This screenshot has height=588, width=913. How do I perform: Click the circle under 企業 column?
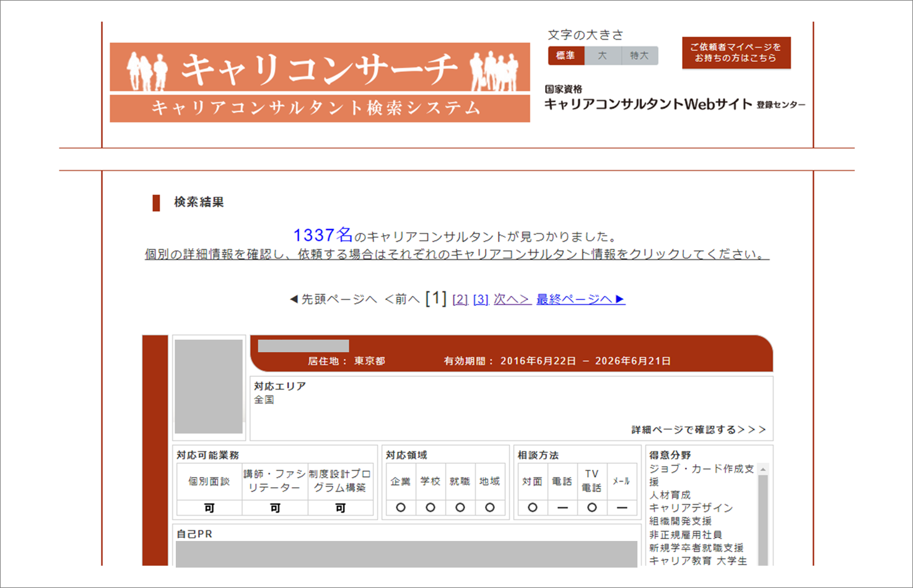[401, 508]
